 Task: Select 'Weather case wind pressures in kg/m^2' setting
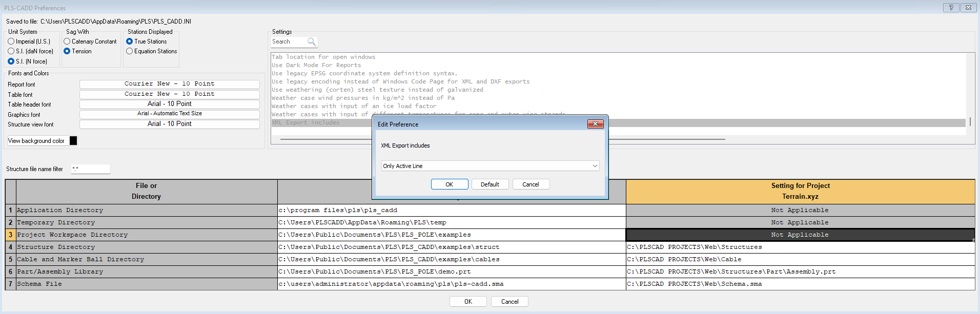click(x=363, y=98)
